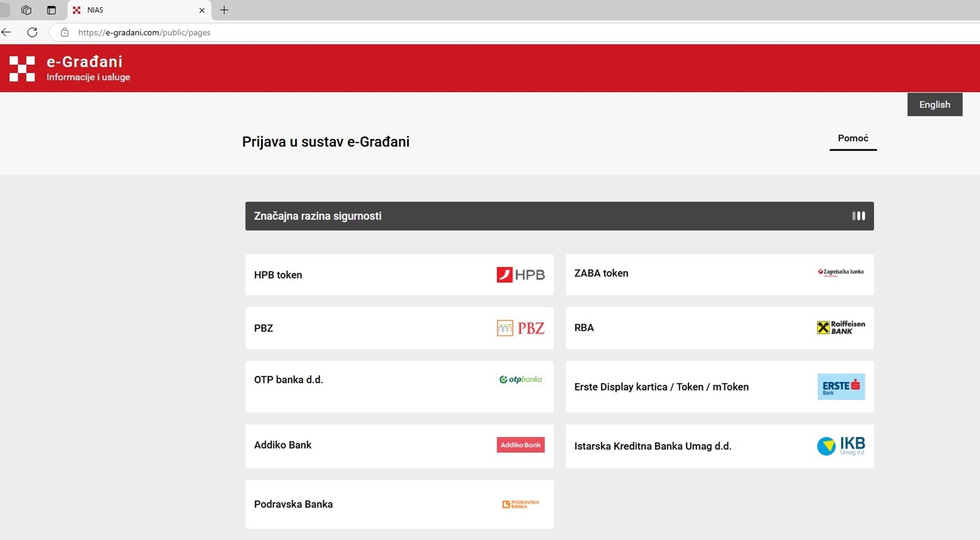Click the e-Građani checkerboard logo
This screenshot has height=540, width=980.
(x=22, y=69)
